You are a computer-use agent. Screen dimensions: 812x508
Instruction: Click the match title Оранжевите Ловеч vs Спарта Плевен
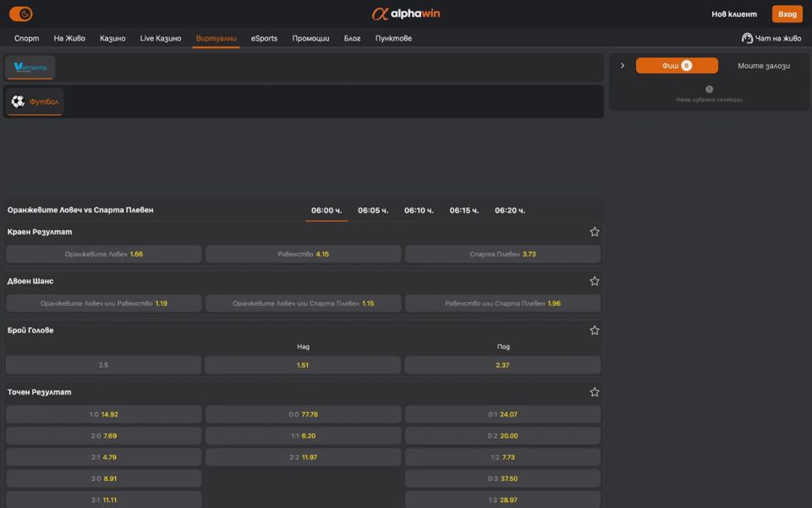tap(80, 210)
